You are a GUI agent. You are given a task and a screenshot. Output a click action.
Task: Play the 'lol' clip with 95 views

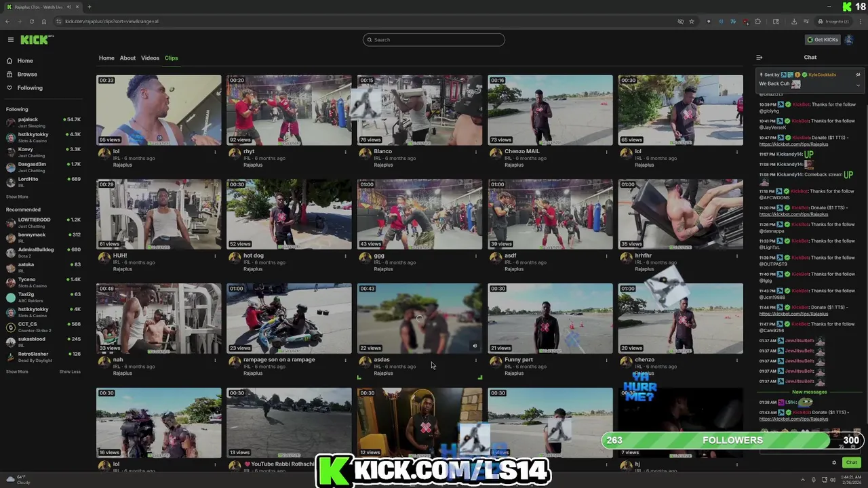click(159, 110)
